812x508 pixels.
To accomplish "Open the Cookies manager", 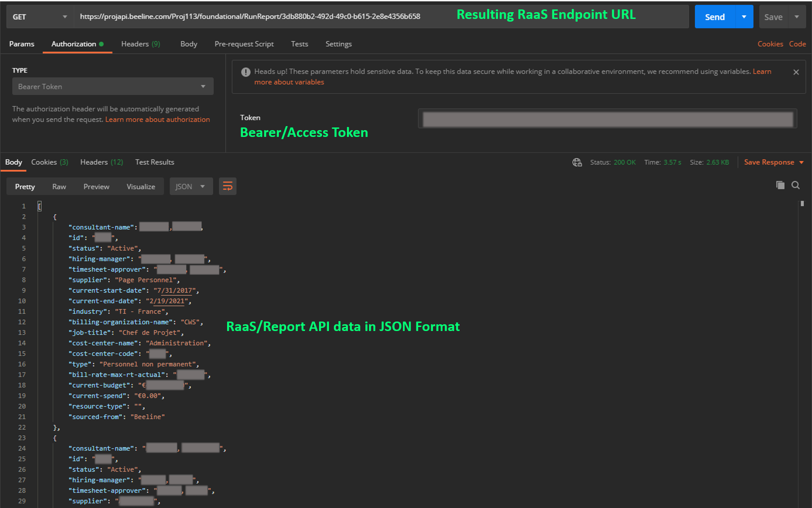I will pos(770,44).
